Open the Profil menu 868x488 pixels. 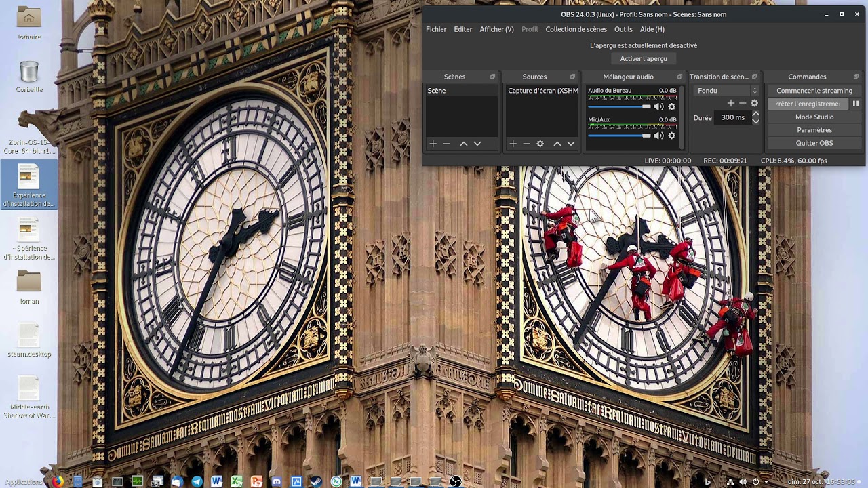coord(530,29)
